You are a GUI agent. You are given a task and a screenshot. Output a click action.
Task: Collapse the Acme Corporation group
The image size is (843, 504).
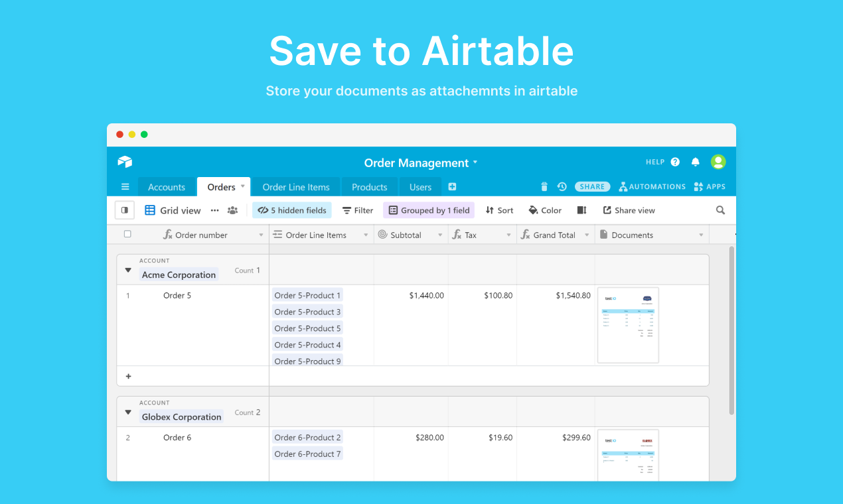(128, 270)
